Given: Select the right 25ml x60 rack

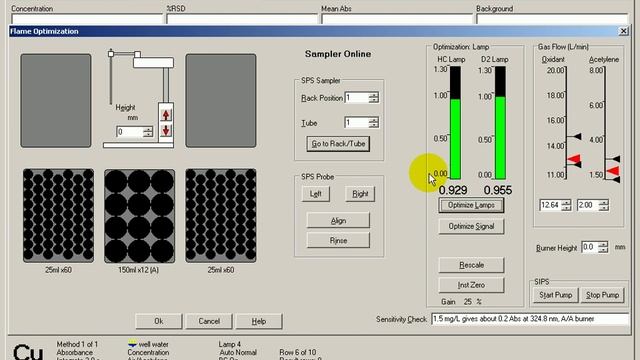Looking at the screenshot, I should [221, 216].
